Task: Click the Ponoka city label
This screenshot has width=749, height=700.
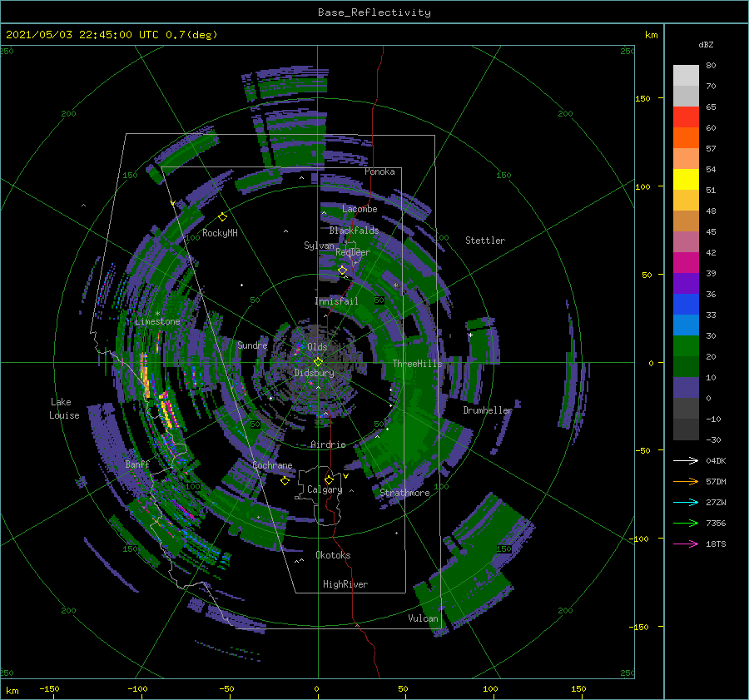Action: pyautogui.click(x=379, y=171)
